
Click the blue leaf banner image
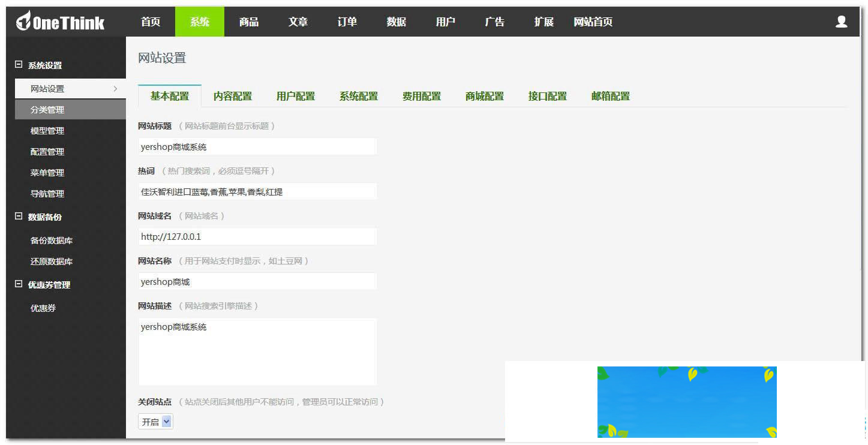coord(686,402)
